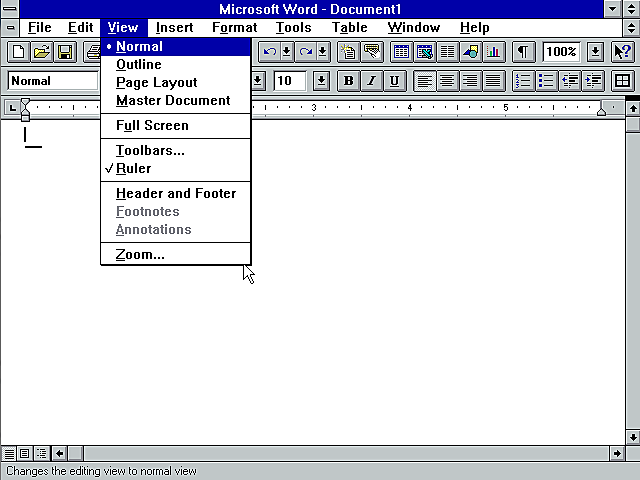
Task: Switch to Normal view button at bottom
Action: pyautogui.click(x=9, y=453)
